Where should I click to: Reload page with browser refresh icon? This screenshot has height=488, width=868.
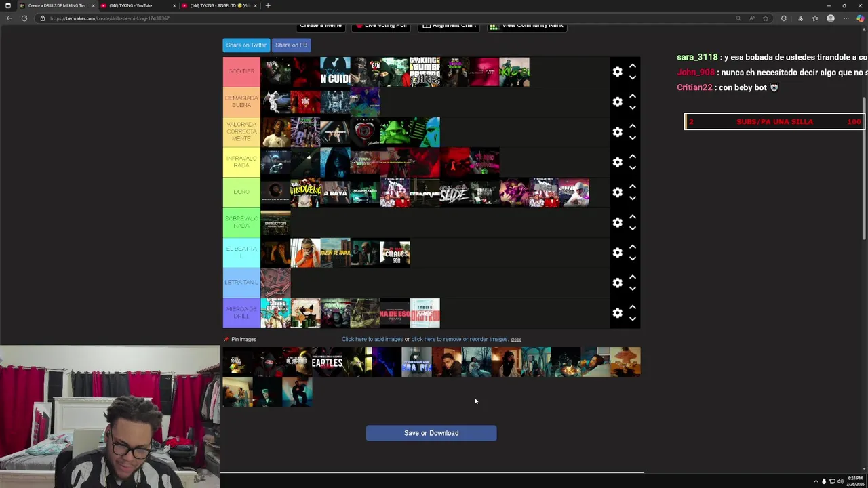pos(24,18)
